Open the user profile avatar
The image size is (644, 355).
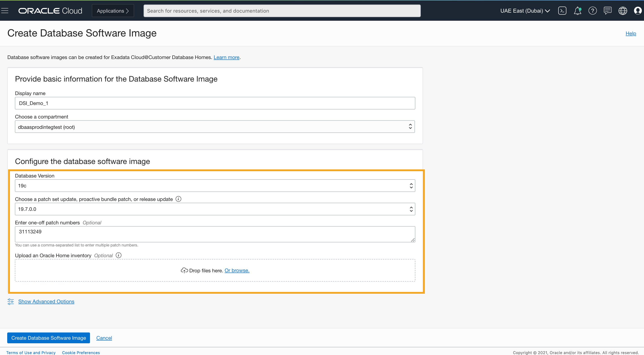(x=637, y=11)
